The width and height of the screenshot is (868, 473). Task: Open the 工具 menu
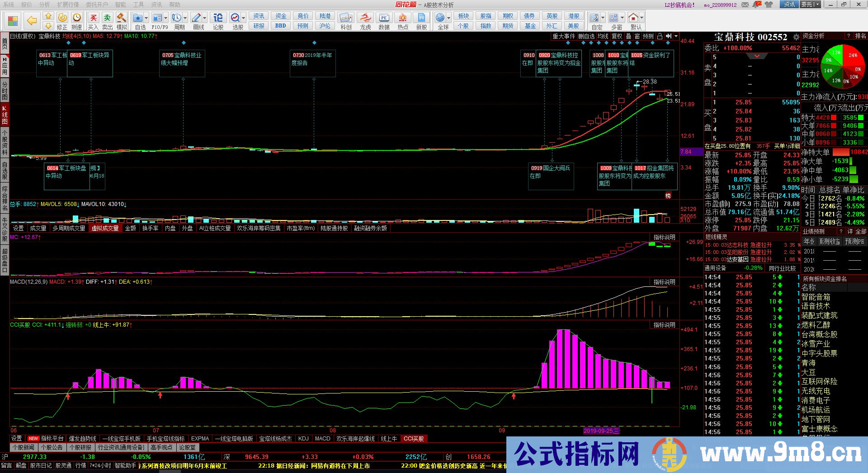coord(139,5)
